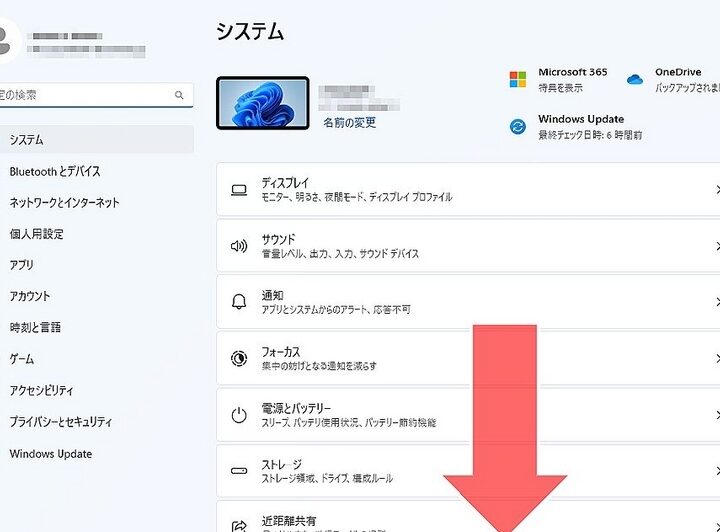The height and width of the screenshot is (532, 720).
Task: Click the Notifications bell icon
Action: [x=239, y=302]
